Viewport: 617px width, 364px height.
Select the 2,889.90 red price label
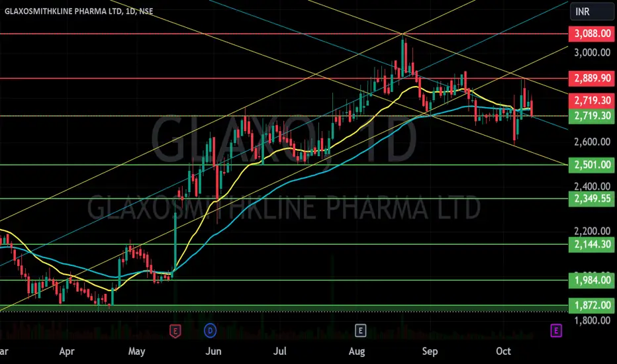592,78
